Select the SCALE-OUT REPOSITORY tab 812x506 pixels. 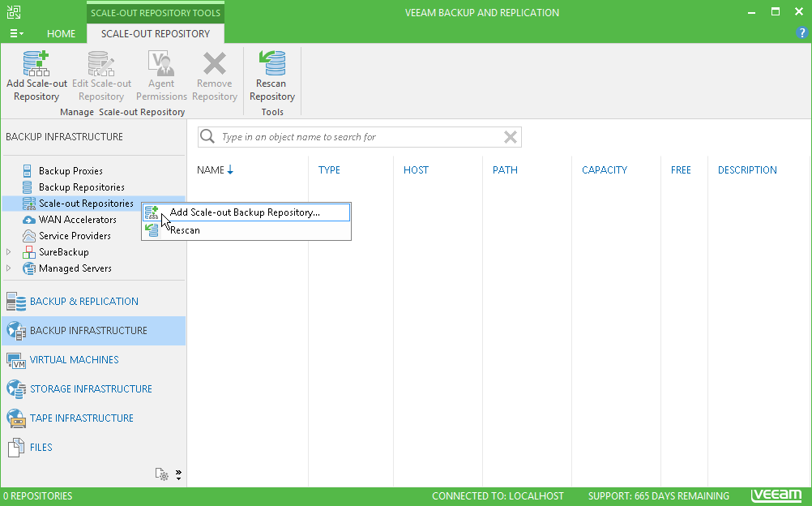156,33
